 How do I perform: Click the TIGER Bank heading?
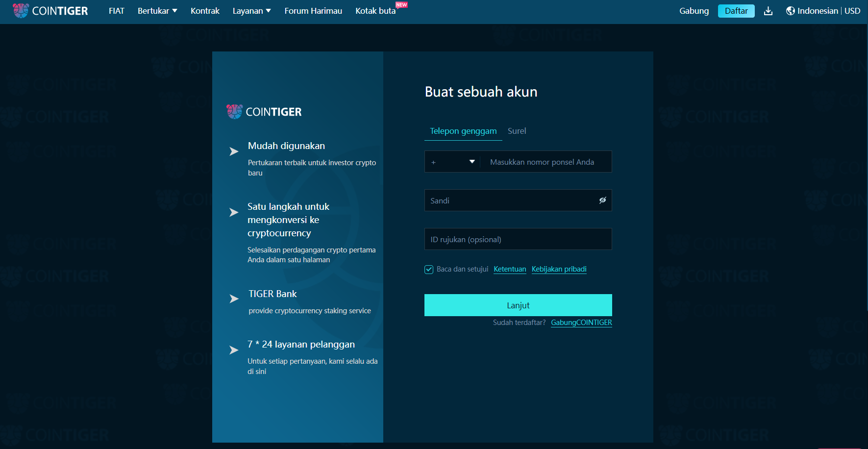click(273, 294)
